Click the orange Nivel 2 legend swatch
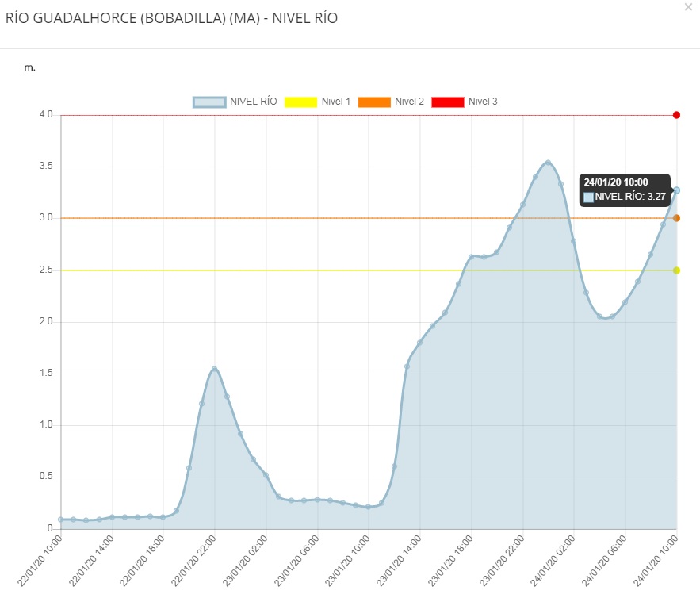Viewport: 700px width, 602px height. coord(374,102)
